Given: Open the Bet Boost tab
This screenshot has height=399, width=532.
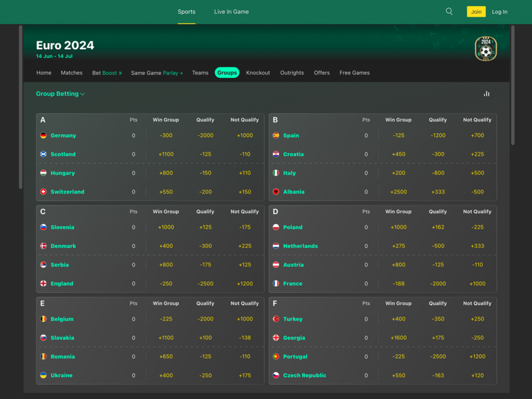Looking at the screenshot, I should [x=107, y=72].
